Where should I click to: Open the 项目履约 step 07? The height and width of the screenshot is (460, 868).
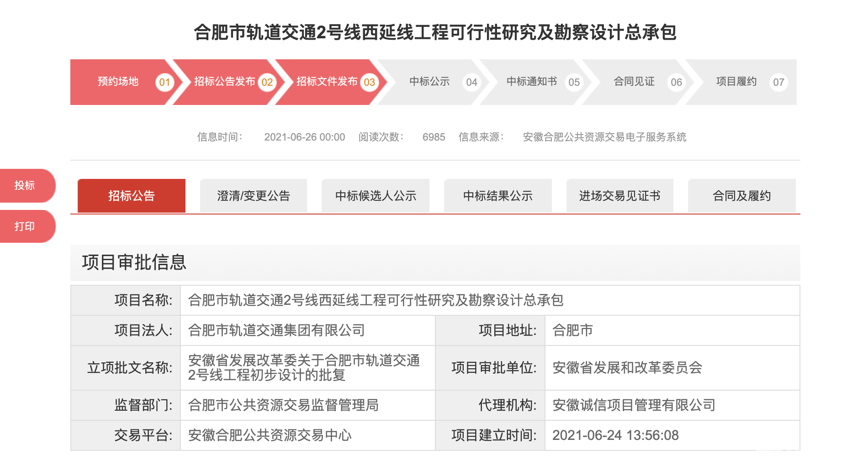(x=741, y=82)
